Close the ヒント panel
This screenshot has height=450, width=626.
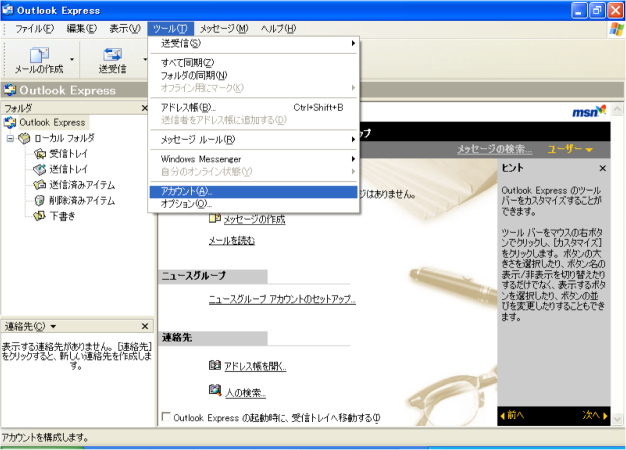602,168
